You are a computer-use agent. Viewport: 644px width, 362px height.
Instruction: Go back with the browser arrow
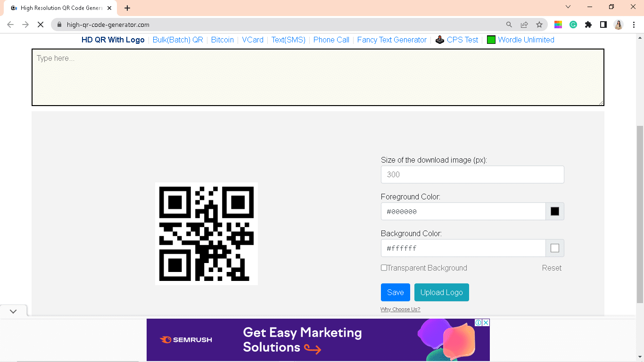(x=10, y=25)
